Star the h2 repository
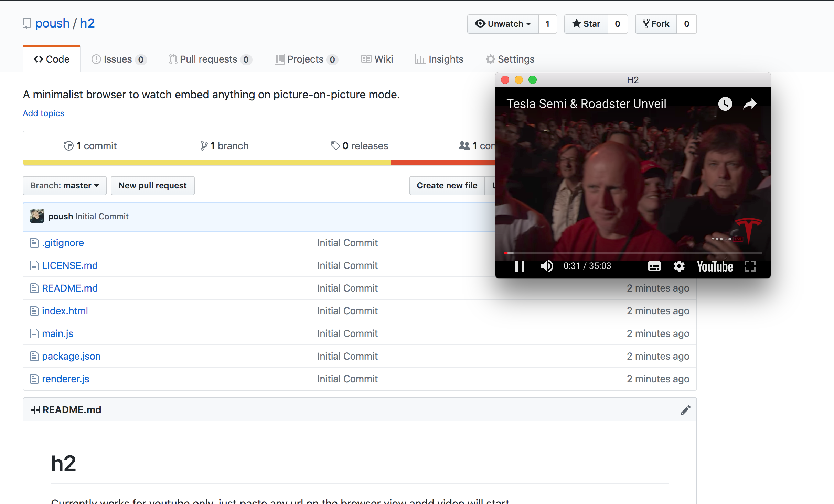Image resolution: width=834 pixels, height=504 pixels. (586, 24)
